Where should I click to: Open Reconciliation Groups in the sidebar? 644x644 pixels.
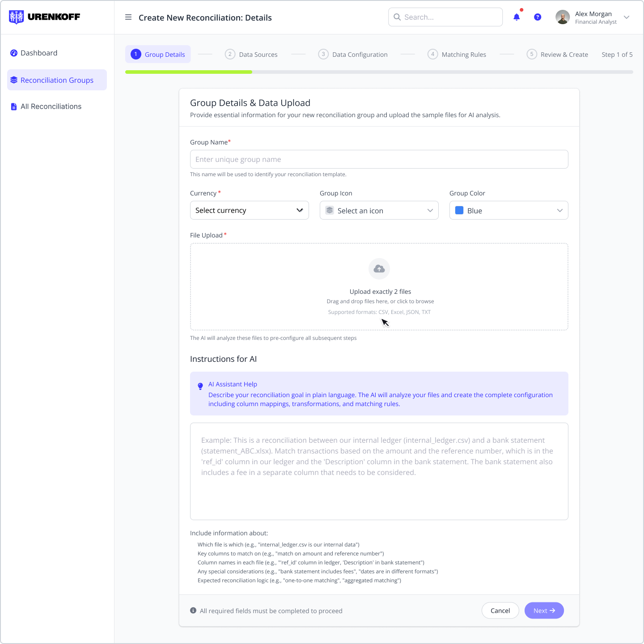pos(57,80)
